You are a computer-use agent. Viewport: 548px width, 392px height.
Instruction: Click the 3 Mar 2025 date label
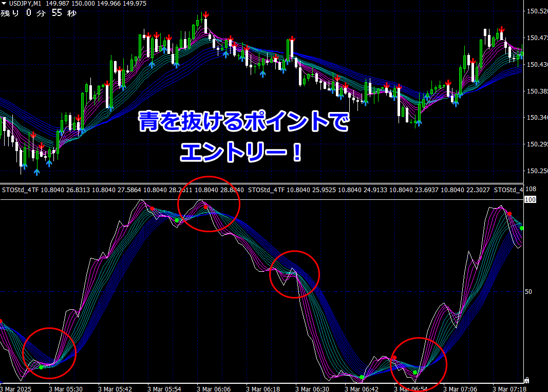pyautogui.click(x=16, y=389)
